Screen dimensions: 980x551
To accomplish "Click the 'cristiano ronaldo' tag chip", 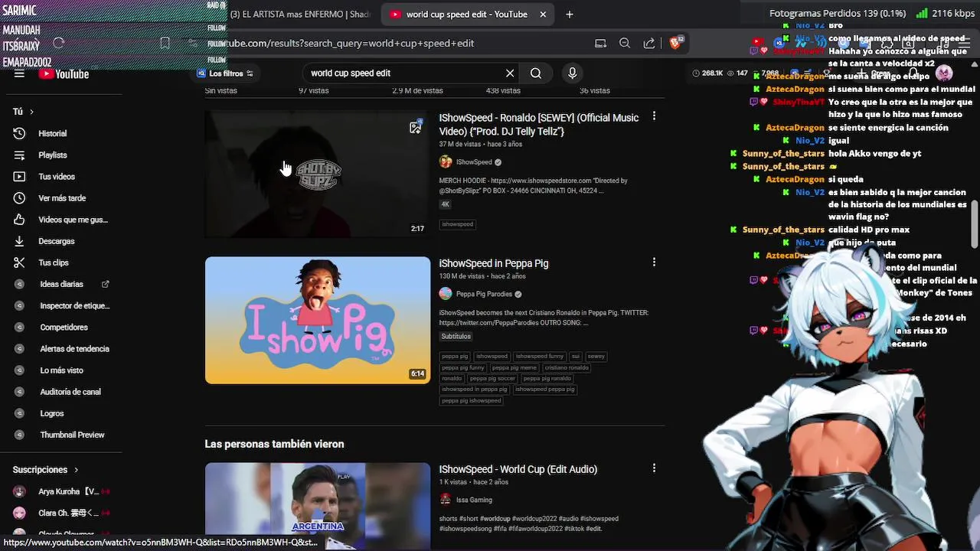I will [x=567, y=367].
